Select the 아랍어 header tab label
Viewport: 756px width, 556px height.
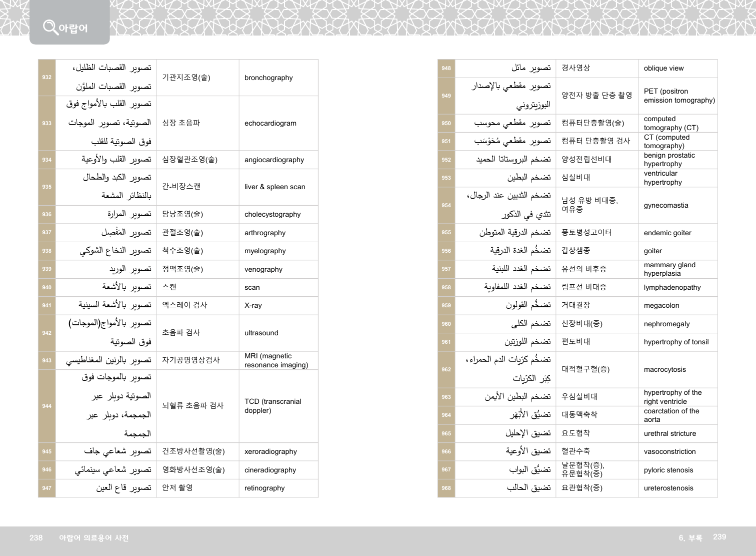73,29
